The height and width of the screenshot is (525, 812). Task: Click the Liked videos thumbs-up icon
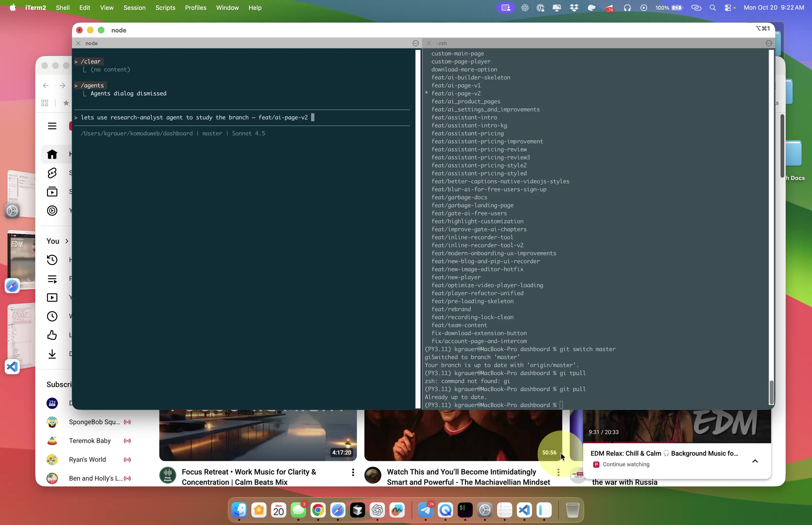pos(52,335)
